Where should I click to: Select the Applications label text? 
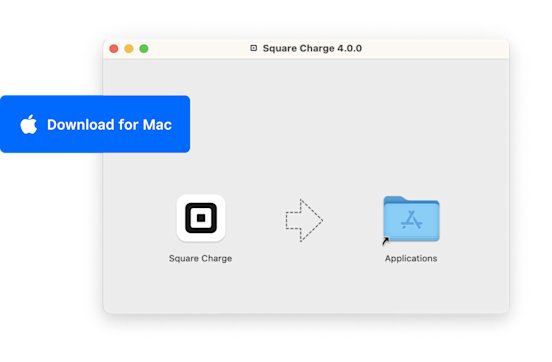[411, 258]
